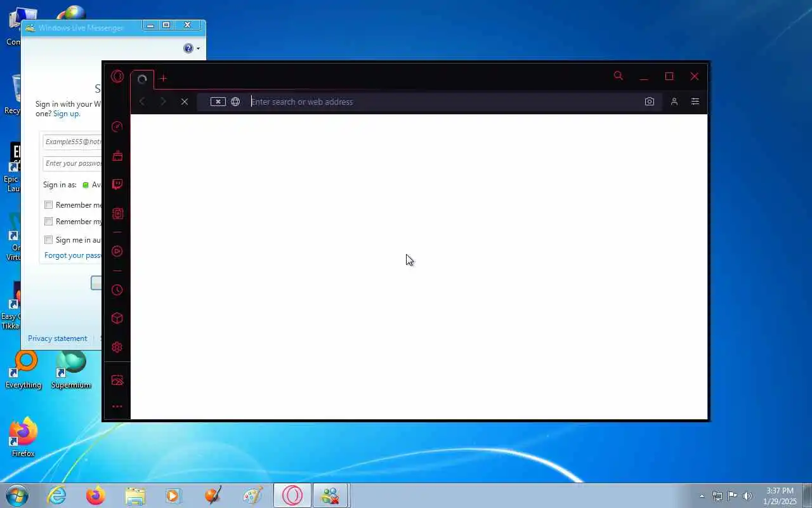Launch Internet Explorer from the taskbar

tap(57, 495)
